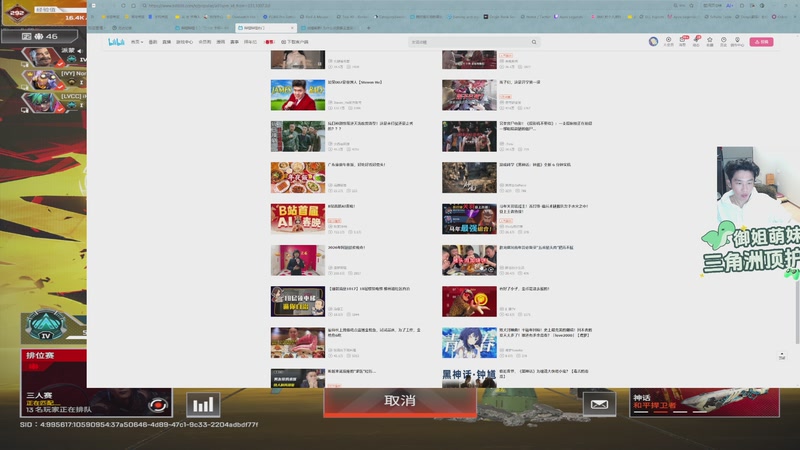800x450 pixels.
Task: Click the 46 currency counter
Action: click(40, 36)
